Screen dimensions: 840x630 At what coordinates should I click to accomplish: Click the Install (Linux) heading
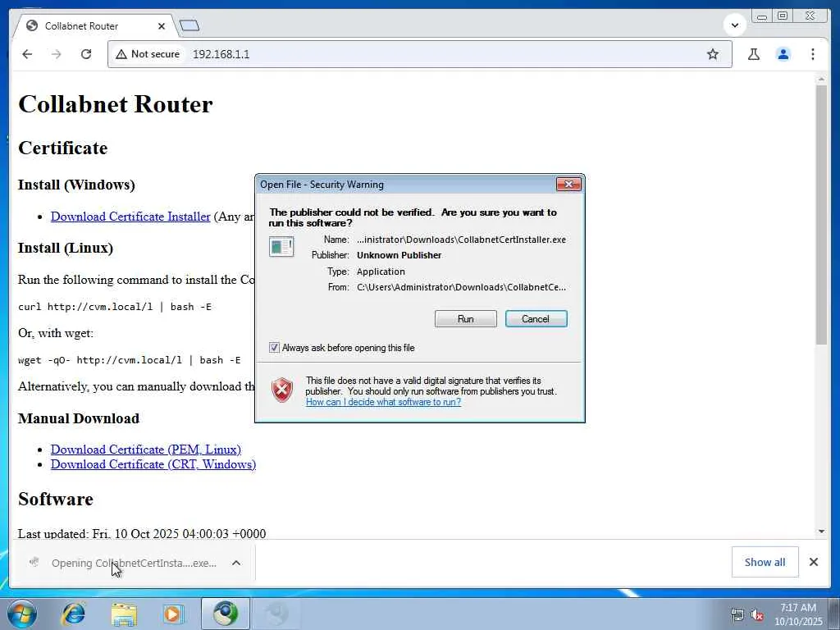coord(66,248)
